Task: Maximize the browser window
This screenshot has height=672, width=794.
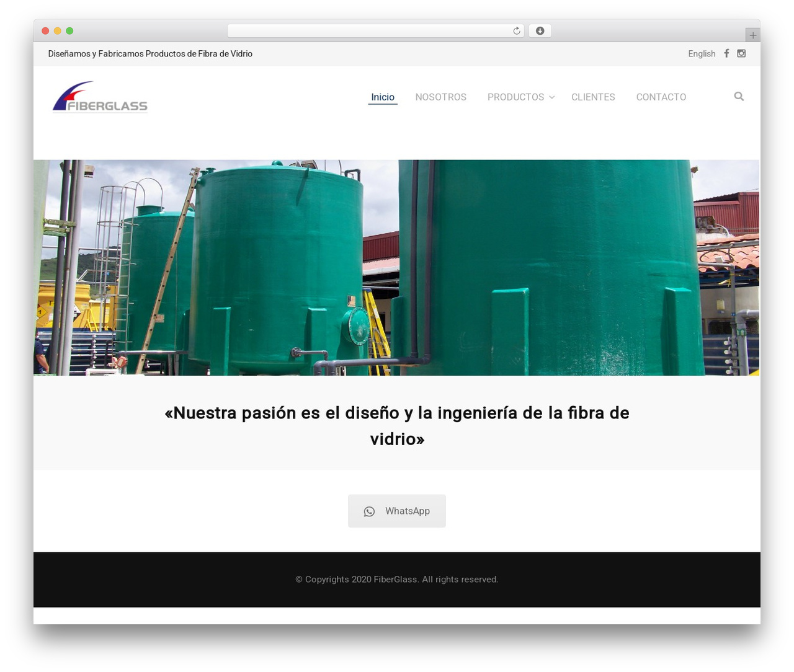Action: pyautogui.click(x=69, y=31)
